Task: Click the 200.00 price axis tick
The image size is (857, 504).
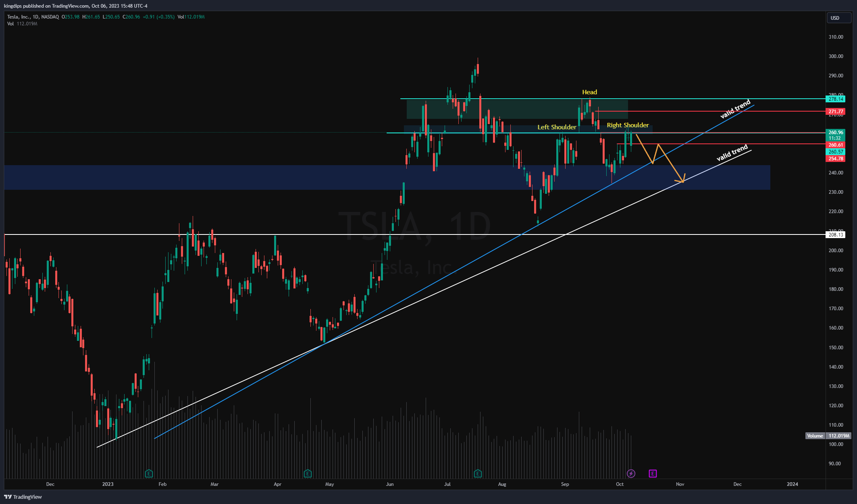Action: [x=836, y=251]
